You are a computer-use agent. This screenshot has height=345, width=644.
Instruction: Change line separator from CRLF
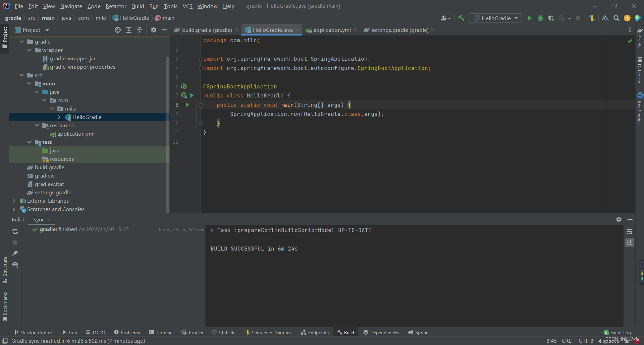pyautogui.click(x=568, y=341)
